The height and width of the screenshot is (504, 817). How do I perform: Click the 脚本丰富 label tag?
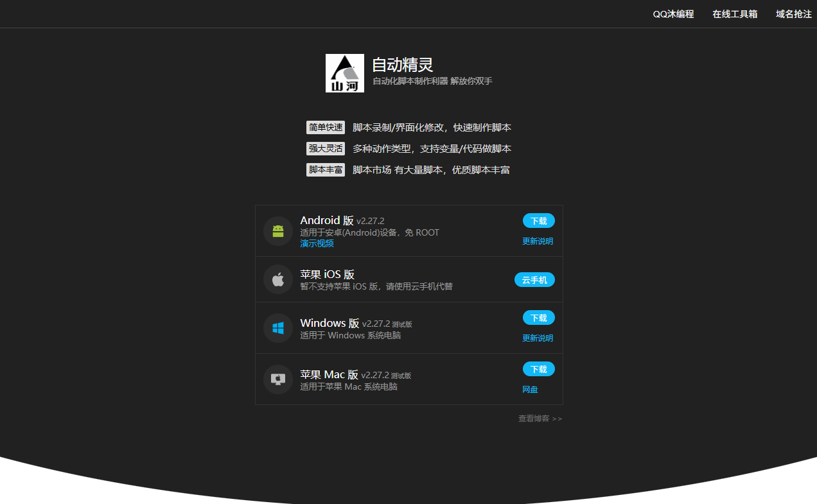tap(326, 170)
